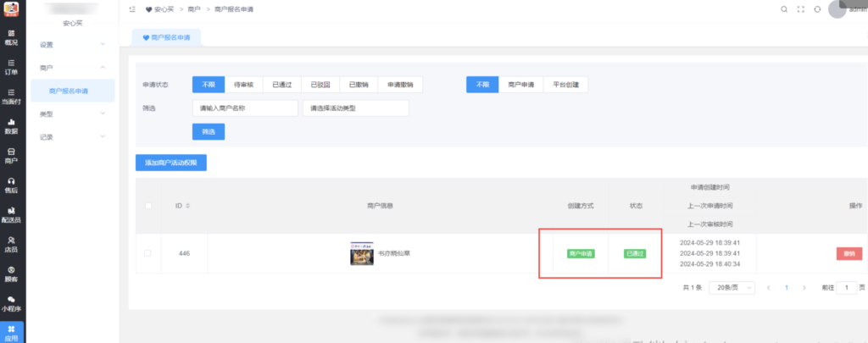Open 商户 in the dark sidebar
The image size is (868, 343).
point(11,156)
